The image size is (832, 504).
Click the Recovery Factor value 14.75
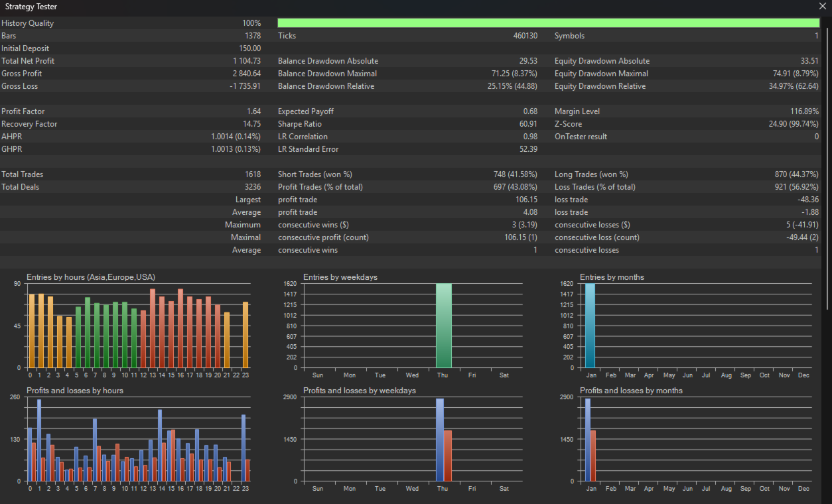251,124
